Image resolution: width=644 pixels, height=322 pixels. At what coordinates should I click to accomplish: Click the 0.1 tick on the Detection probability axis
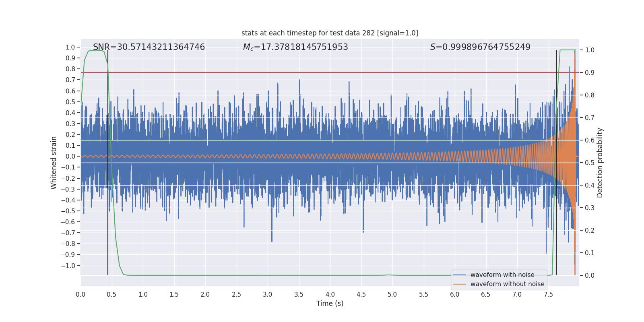[x=590, y=253]
